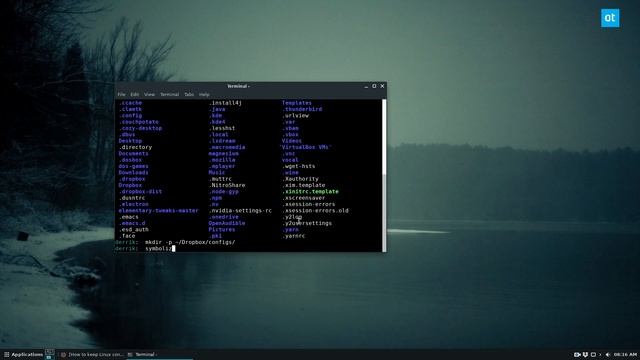The image size is (640, 360).
Task: Click the '.y2usersettings' entry
Action: click(x=307, y=223)
